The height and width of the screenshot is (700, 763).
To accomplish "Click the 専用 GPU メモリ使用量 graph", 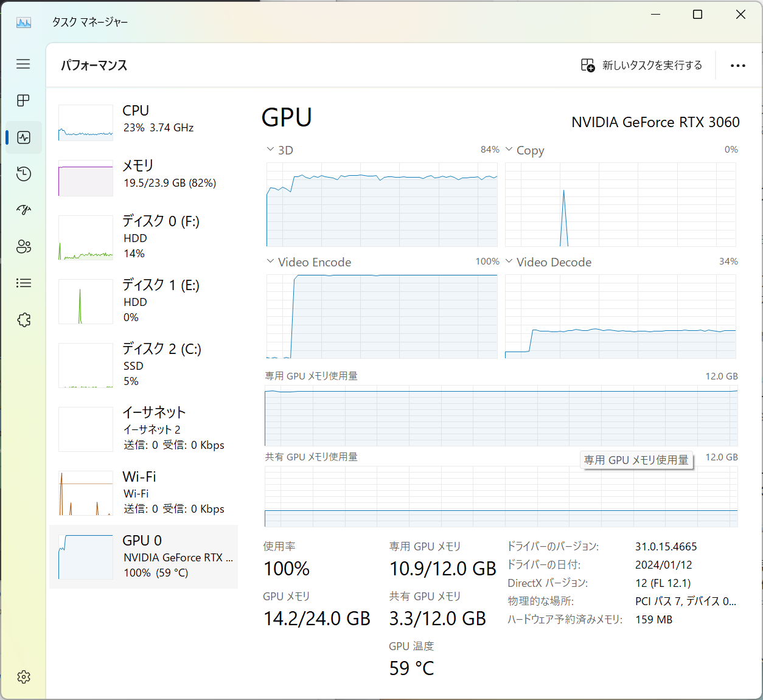I will pos(501,415).
